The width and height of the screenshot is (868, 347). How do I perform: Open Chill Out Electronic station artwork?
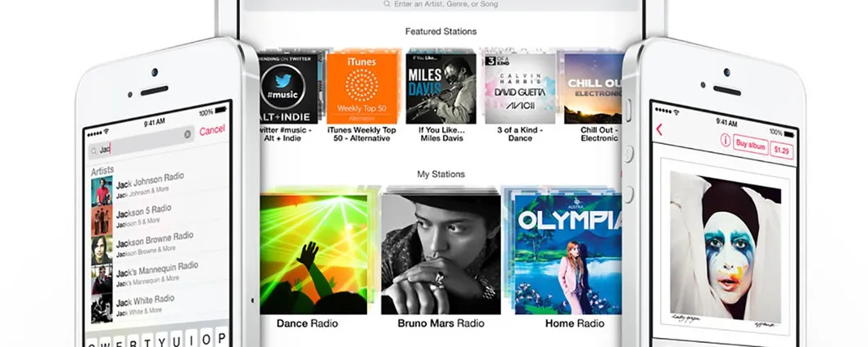pyautogui.click(x=594, y=88)
